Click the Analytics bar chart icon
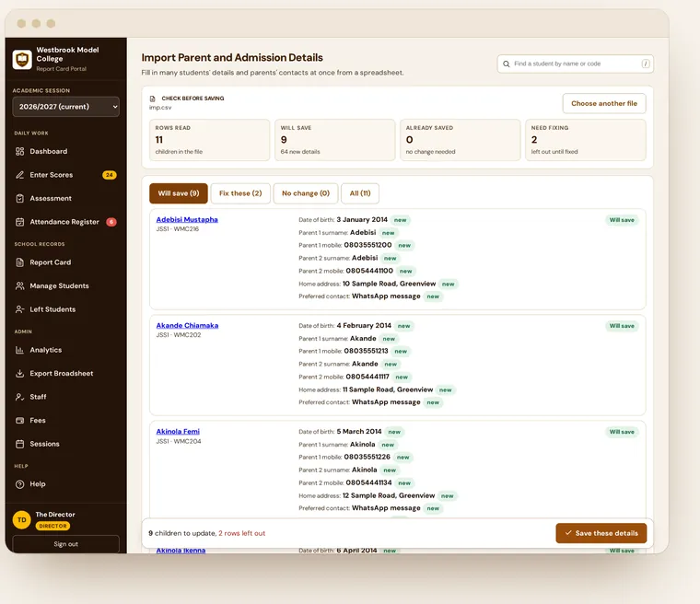Viewport: 700px width, 604px height. click(x=19, y=350)
